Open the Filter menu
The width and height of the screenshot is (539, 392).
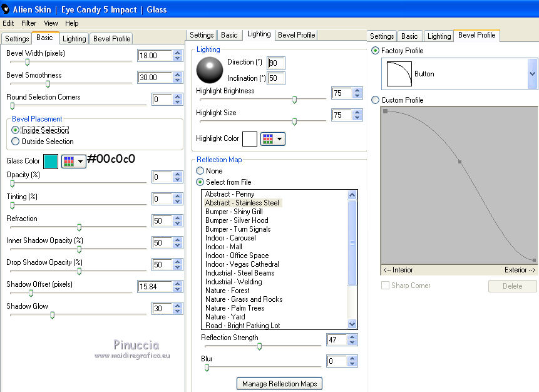pos(29,23)
